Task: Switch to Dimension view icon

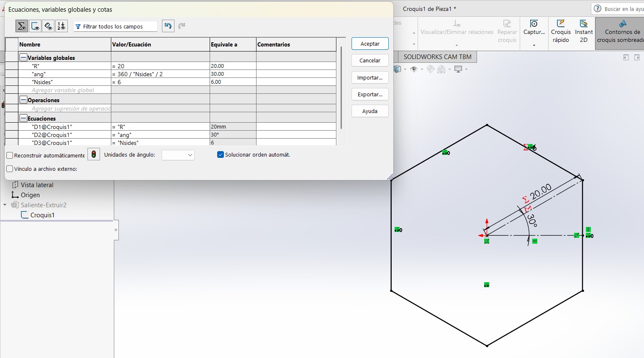Action: (x=48, y=26)
